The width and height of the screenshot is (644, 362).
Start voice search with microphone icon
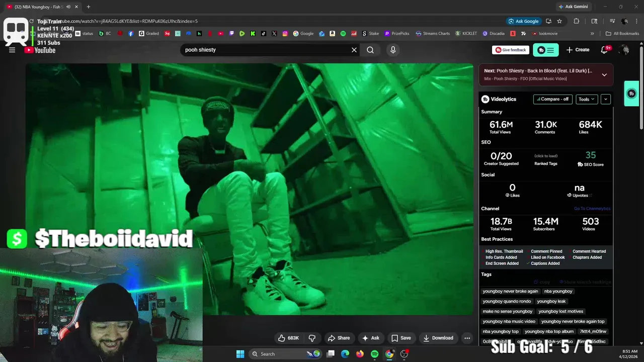[393, 50]
